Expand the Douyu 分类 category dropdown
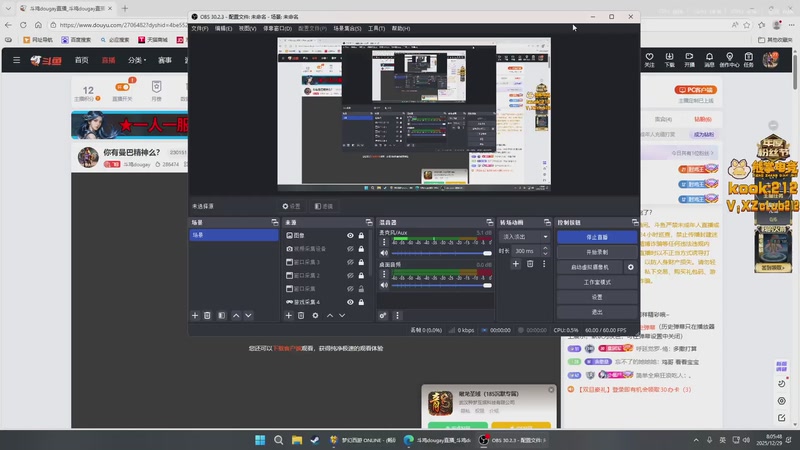The image size is (800, 450). [137, 60]
